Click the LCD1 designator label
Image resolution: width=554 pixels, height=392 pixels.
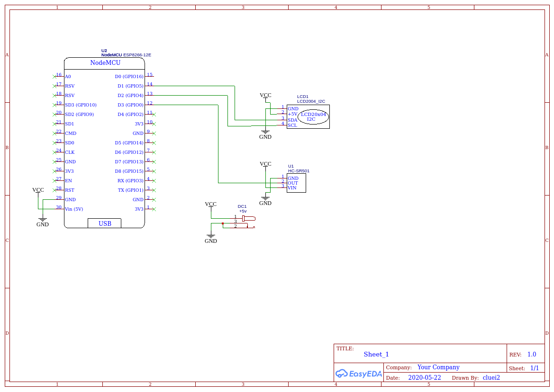click(303, 97)
